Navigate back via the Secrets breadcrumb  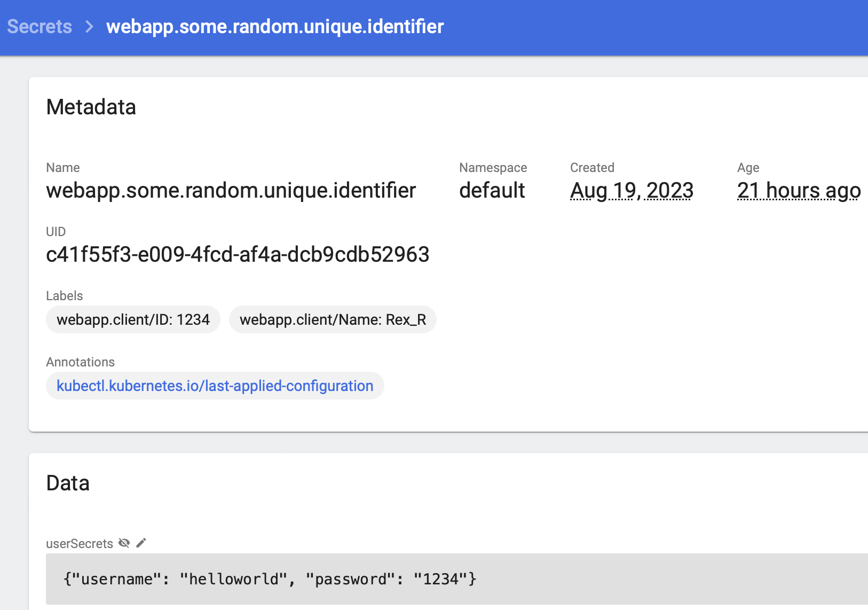(40, 26)
